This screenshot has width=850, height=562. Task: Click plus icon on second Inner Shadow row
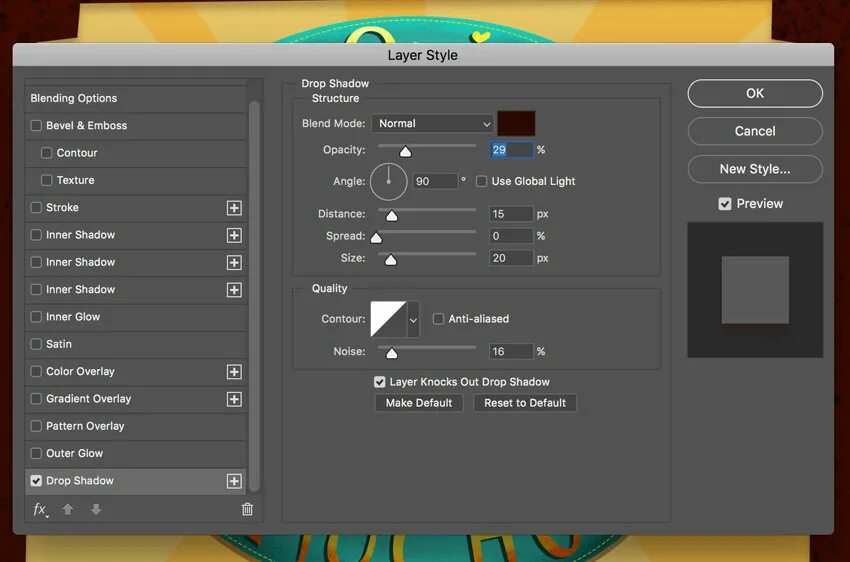(x=234, y=262)
